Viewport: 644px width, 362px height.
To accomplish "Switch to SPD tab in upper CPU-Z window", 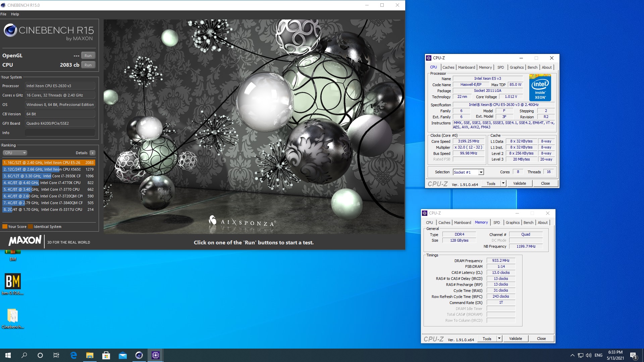I will [500, 67].
